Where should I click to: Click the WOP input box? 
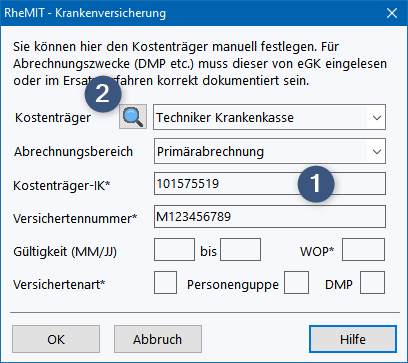[x=363, y=249]
